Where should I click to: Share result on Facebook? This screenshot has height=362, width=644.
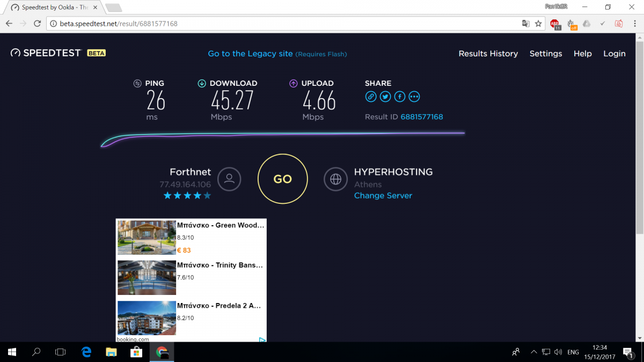click(400, 97)
